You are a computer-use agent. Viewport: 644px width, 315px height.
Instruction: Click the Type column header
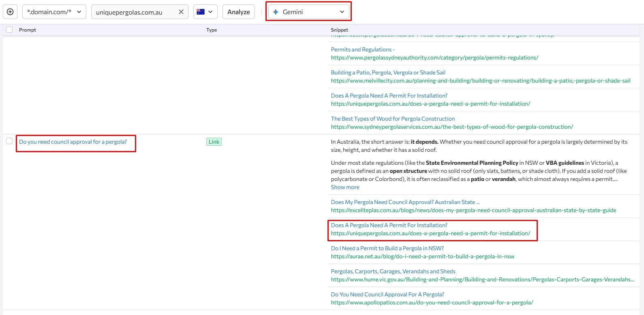click(x=212, y=30)
